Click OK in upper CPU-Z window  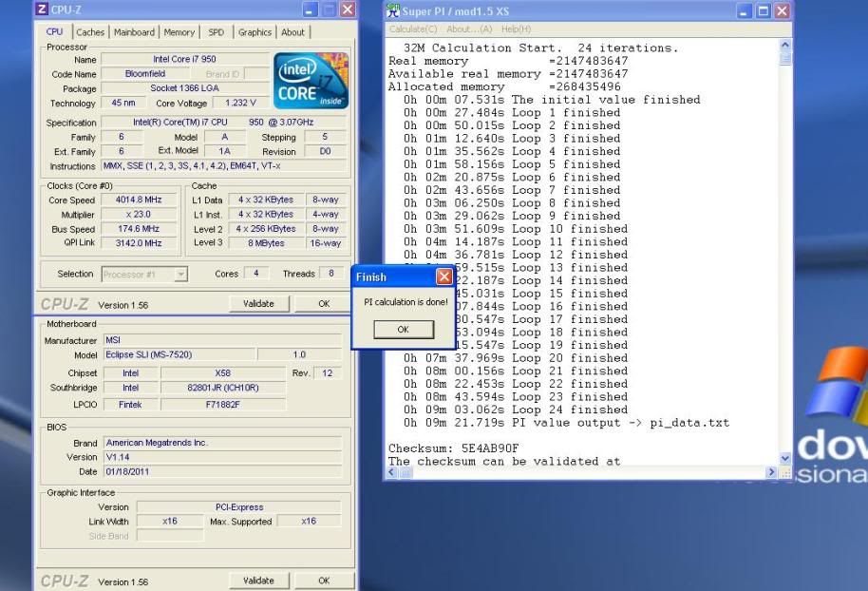324,303
